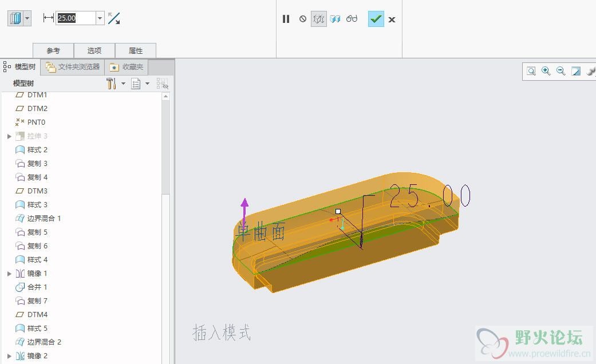The image size is (596, 364).
Task: Open the tree show dropdown arrow
Action: [x=148, y=84]
